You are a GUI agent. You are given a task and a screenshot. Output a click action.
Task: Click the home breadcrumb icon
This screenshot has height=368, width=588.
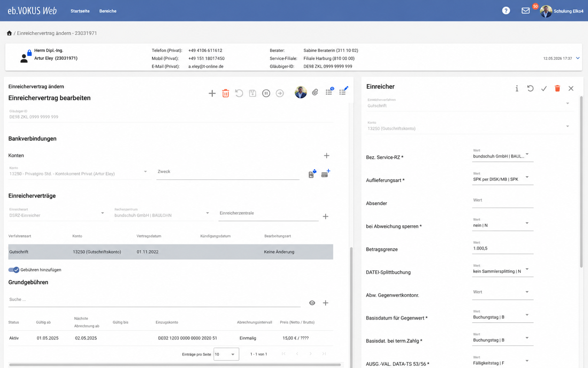coord(9,33)
